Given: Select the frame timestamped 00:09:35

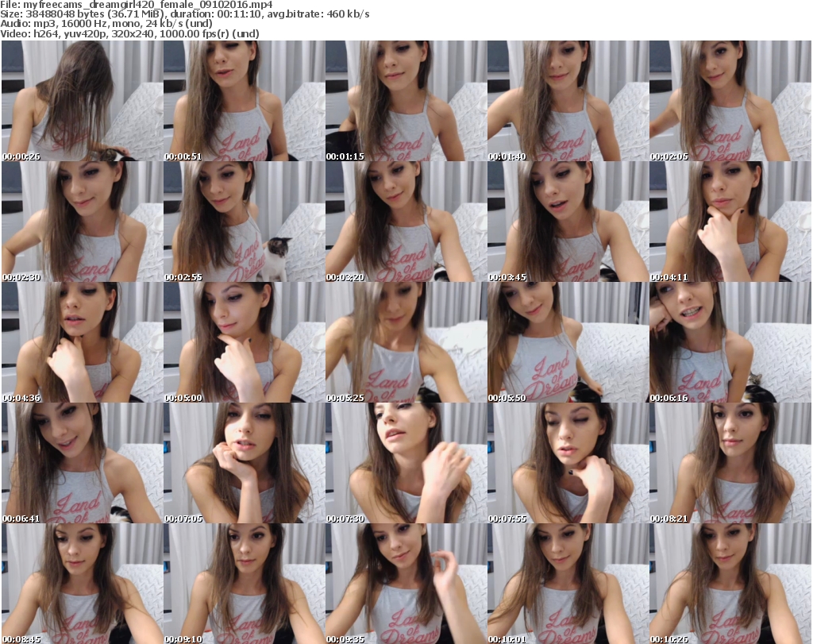Looking at the screenshot, I should [x=406, y=584].
